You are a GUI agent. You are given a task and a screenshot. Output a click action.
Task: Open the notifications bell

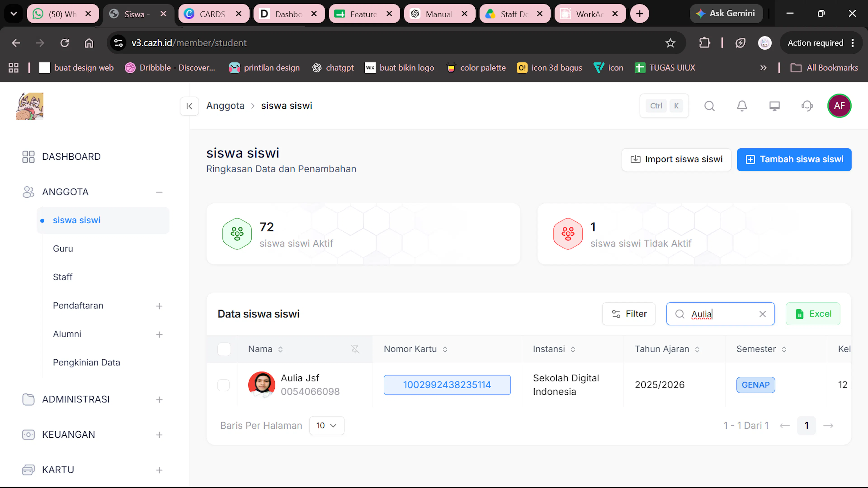pos(742,106)
